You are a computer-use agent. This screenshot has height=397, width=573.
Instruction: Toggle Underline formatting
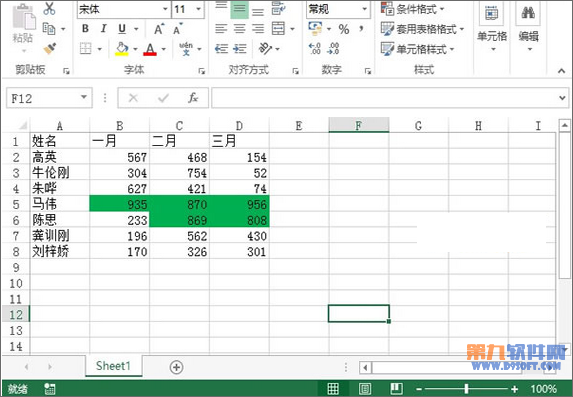(x=122, y=29)
